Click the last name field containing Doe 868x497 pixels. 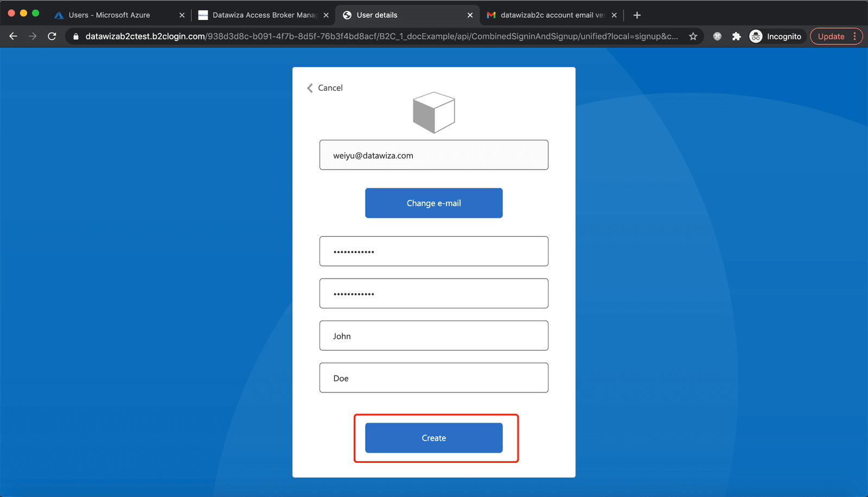[433, 378]
